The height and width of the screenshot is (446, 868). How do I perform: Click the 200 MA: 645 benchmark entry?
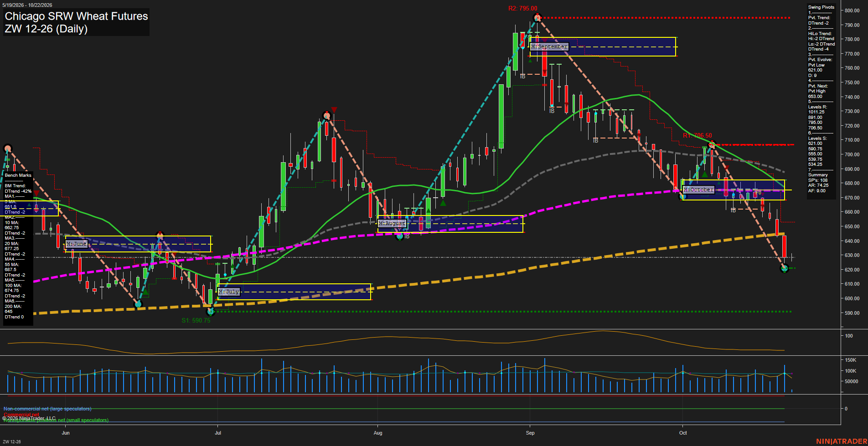13,309
